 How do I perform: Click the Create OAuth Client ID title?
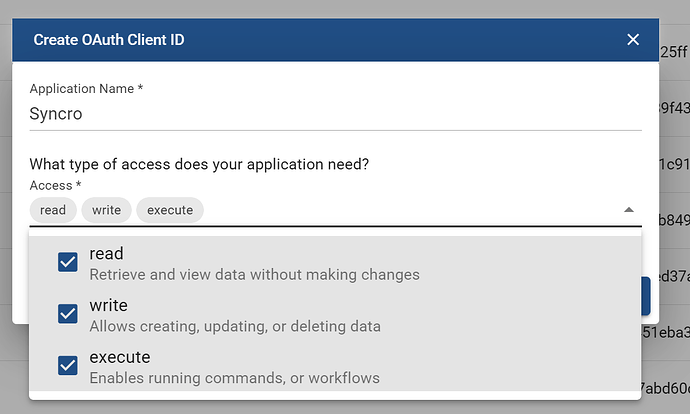(109, 40)
